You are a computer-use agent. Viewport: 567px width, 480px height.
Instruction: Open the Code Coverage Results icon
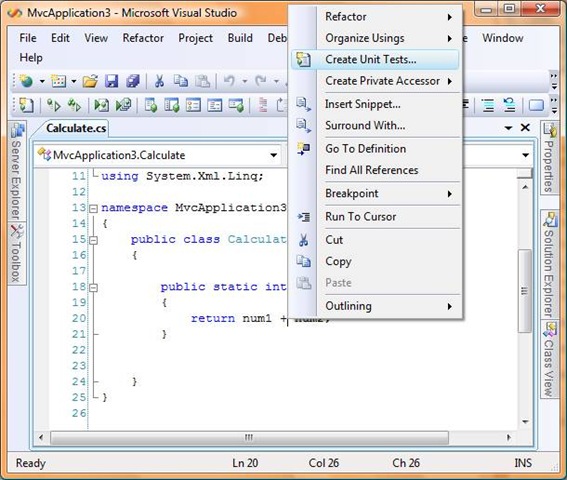click(x=215, y=105)
